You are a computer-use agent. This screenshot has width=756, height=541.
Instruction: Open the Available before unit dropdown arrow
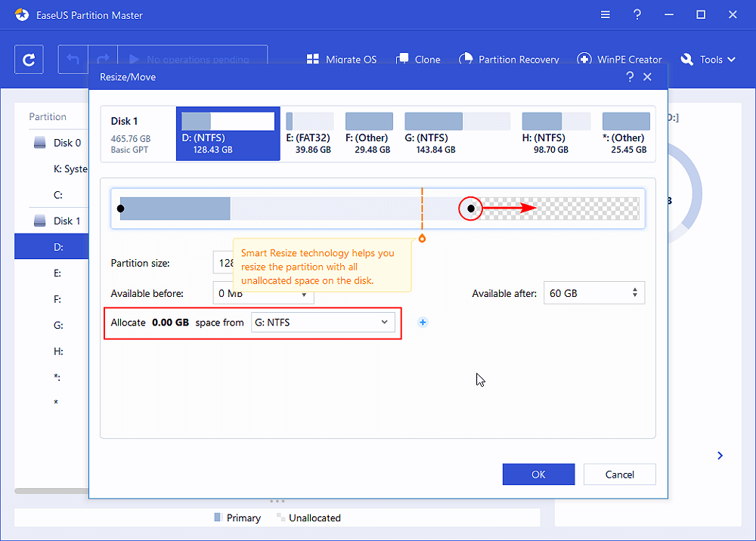304,295
